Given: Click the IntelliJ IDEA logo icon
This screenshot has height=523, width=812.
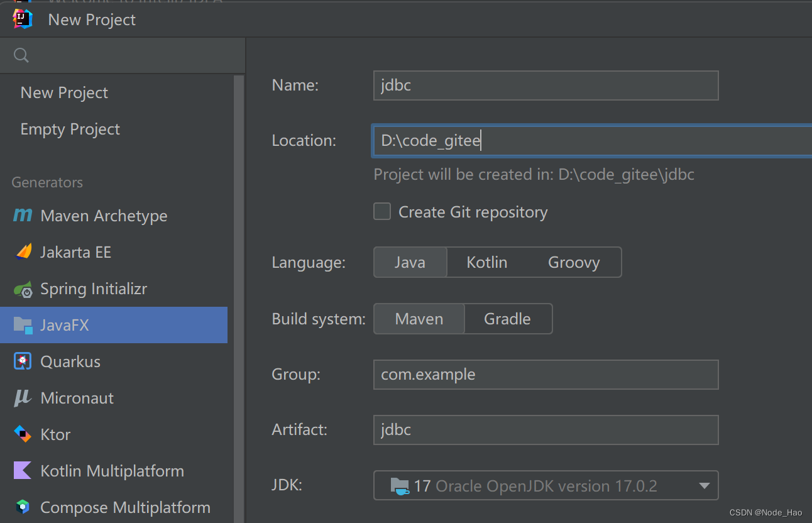Looking at the screenshot, I should pyautogui.click(x=23, y=19).
